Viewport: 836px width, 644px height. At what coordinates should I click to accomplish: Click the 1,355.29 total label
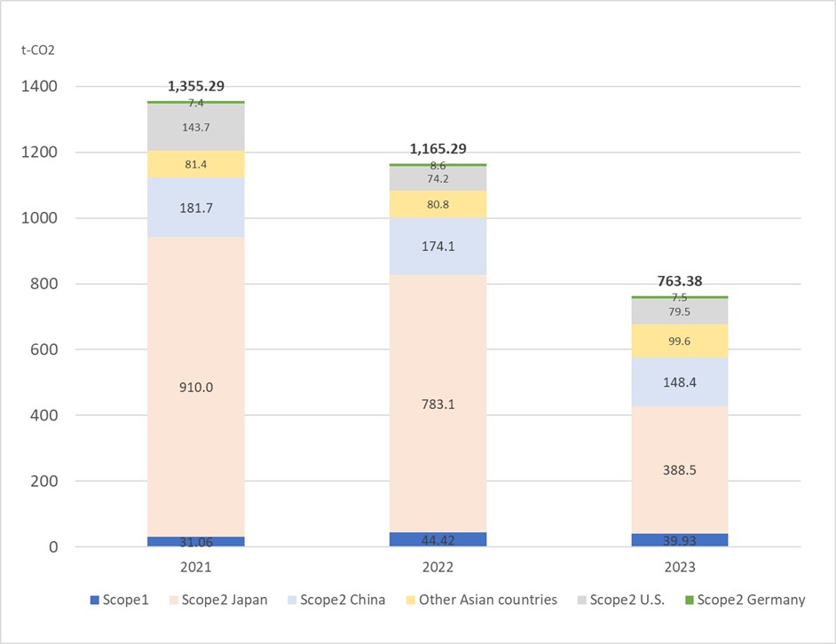point(196,86)
